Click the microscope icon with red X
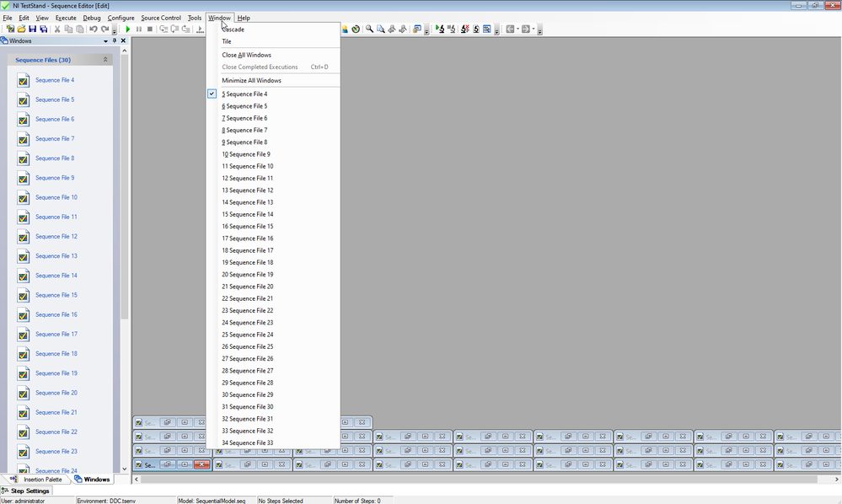The height and width of the screenshot is (504, 842). click(465, 29)
